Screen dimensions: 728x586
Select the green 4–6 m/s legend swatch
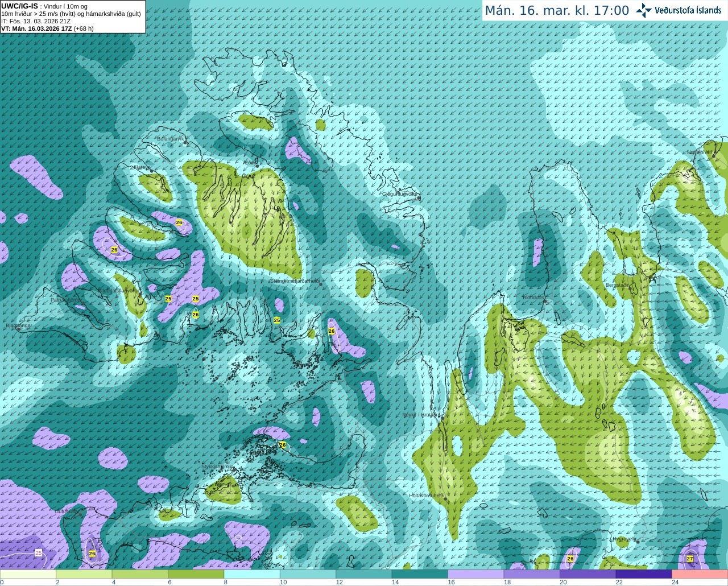pos(140,574)
